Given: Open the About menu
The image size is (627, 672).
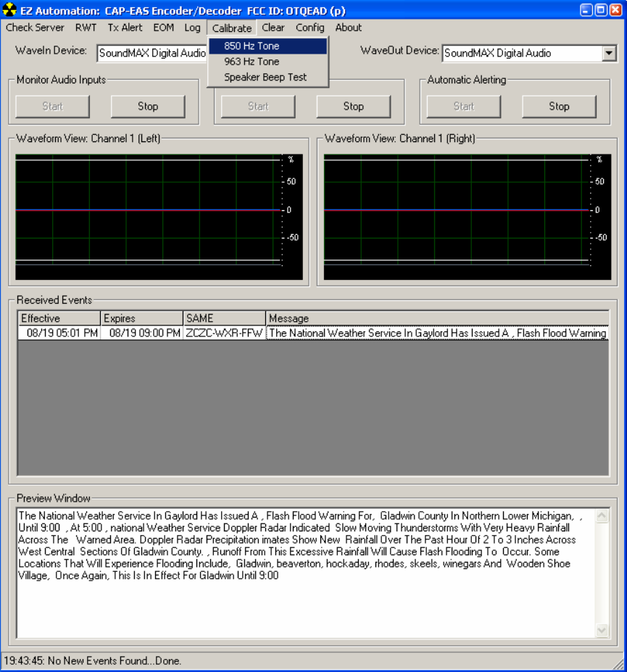Looking at the screenshot, I should pyautogui.click(x=349, y=28).
